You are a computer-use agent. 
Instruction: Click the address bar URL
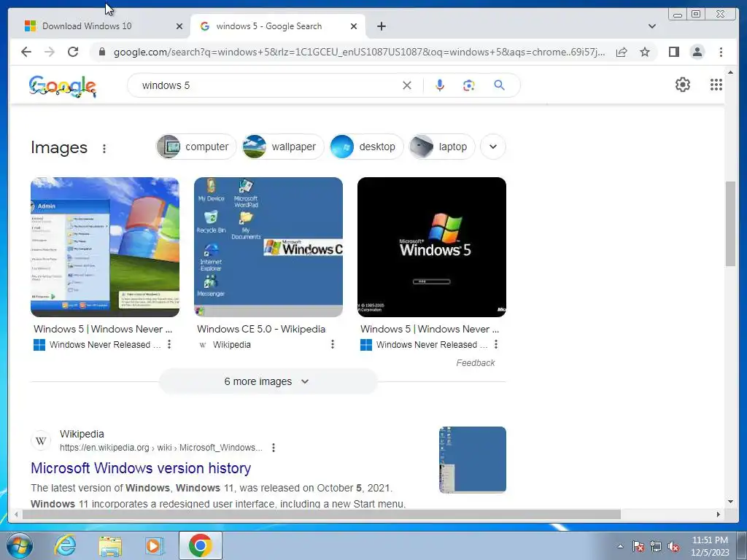(x=359, y=52)
